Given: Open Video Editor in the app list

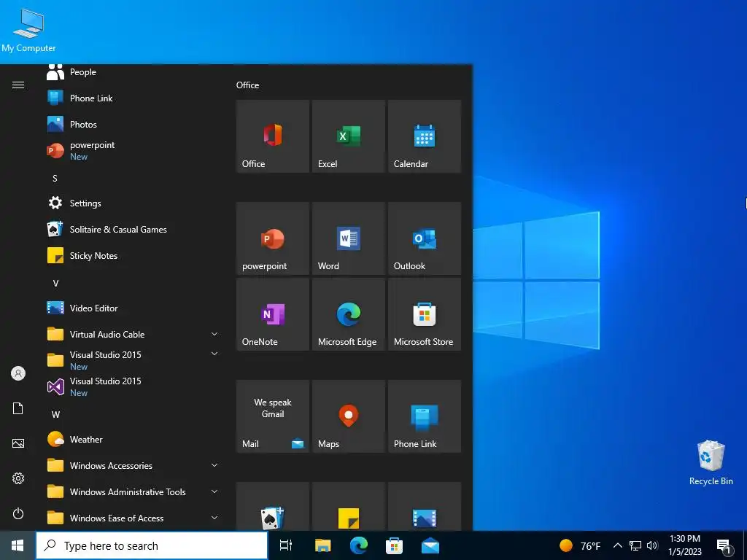Looking at the screenshot, I should 133,308.
